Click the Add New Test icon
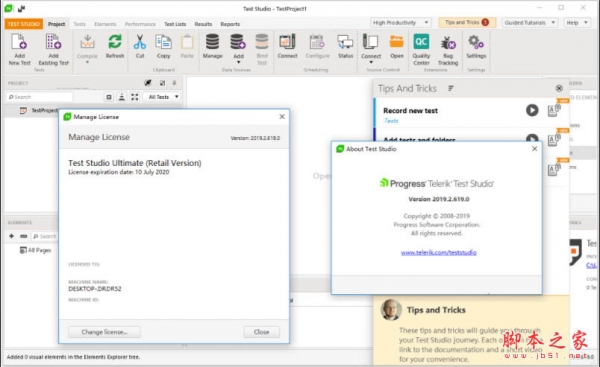 tap(19, 41)
